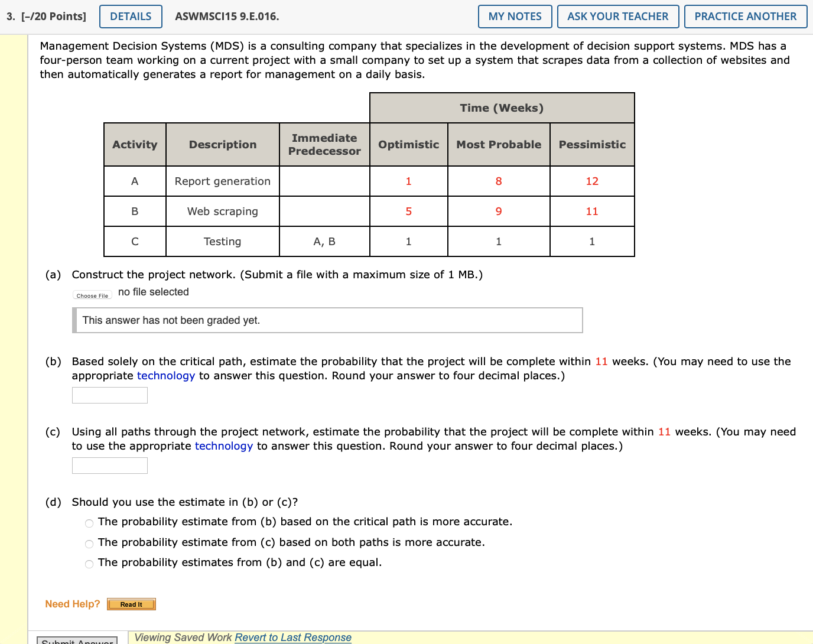Click the answer input field for part (c)
Screen dimensions: 813x644
click(110, 466)
